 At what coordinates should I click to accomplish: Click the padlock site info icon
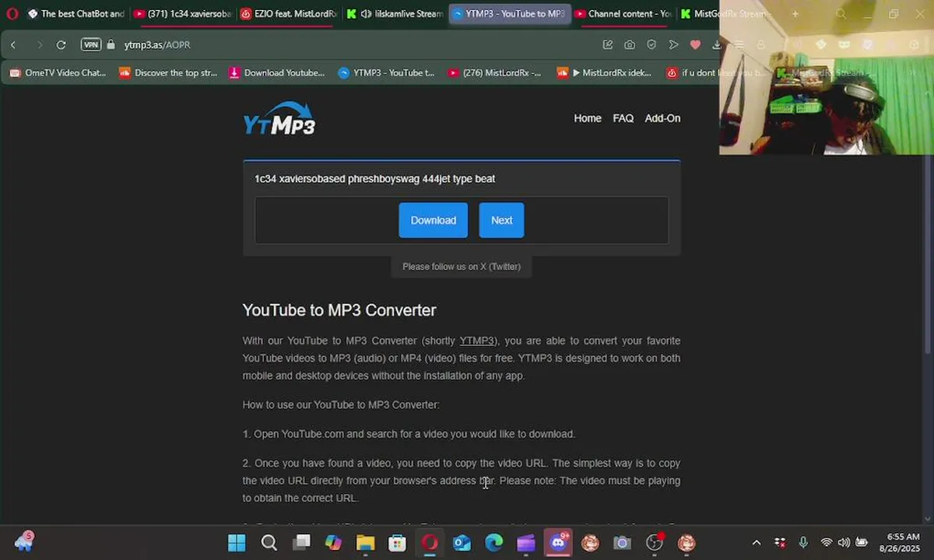point(111,45)
